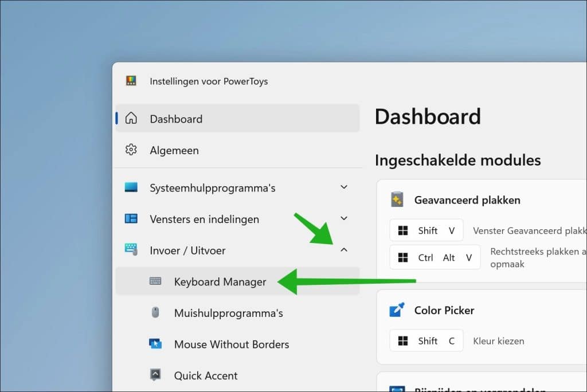587x392 pixels.
Task: Open Mouse Without Borders settings
Action: click(237, 344)
